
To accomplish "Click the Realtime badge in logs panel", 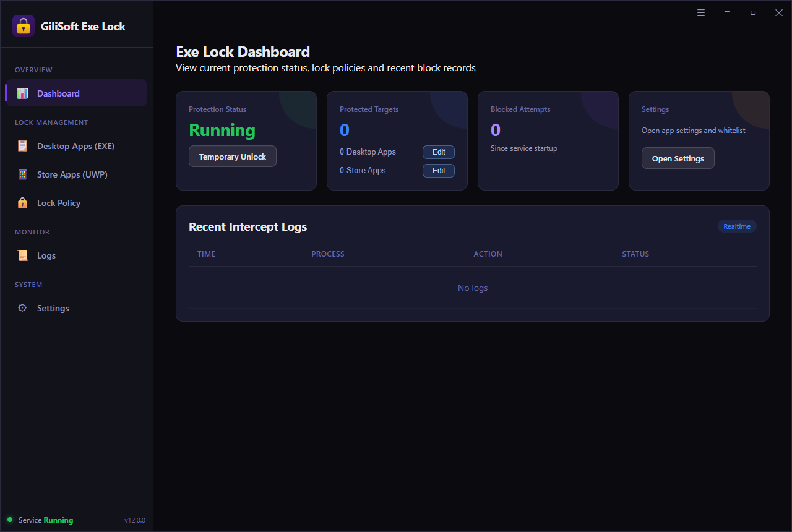I will coord(737,226).
